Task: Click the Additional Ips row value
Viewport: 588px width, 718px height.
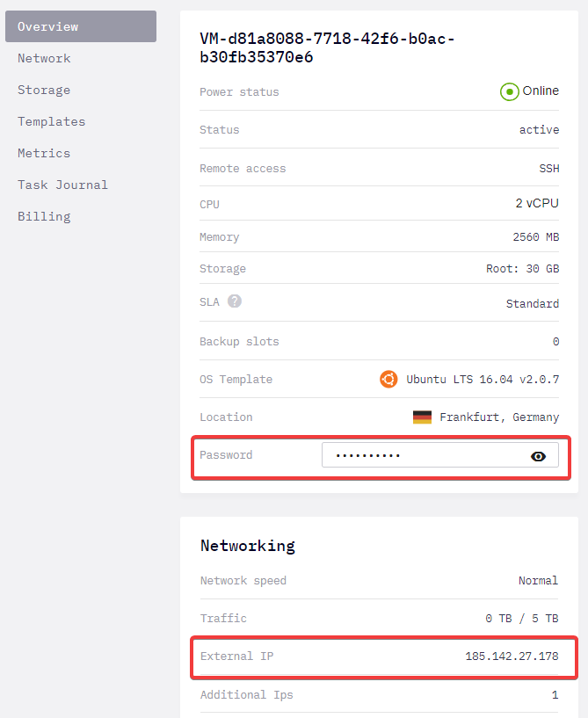Action: point(555,694)
